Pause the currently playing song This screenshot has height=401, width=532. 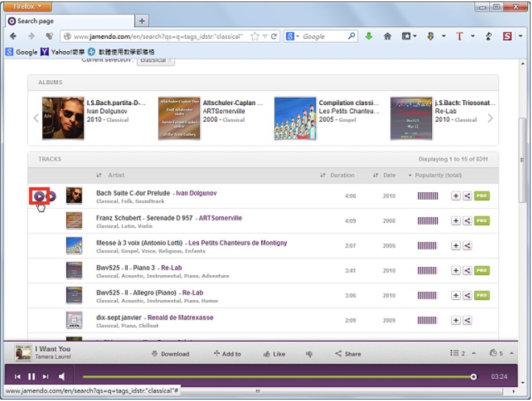pos(32,377)
